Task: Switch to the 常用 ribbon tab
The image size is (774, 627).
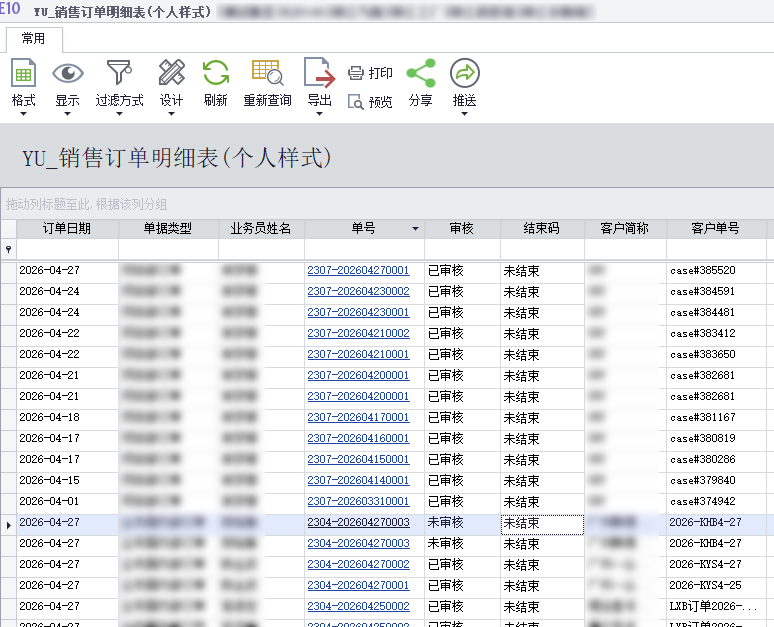Action: coord(34,39)
